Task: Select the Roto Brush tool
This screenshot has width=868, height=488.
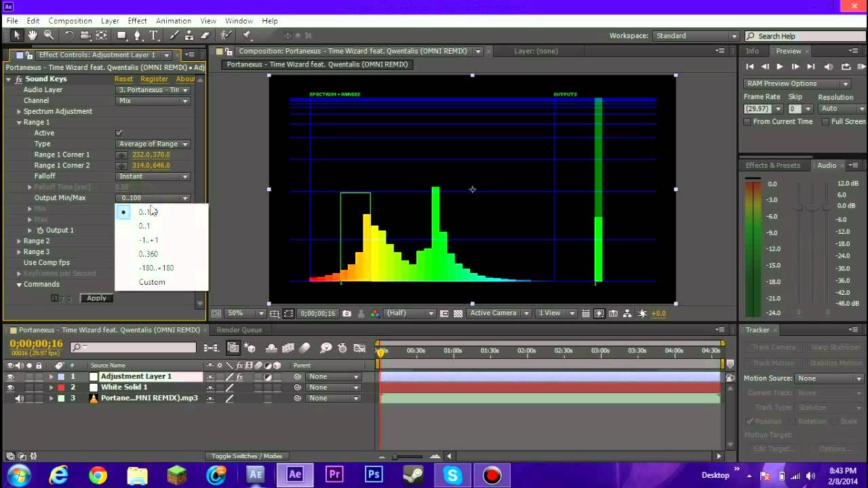Action: tap(226, 35)
